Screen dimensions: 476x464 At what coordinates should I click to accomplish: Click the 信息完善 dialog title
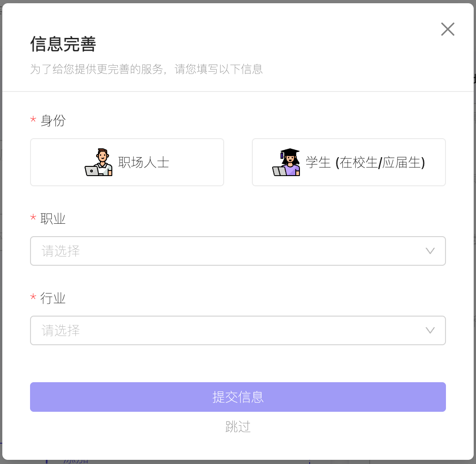coord(62,45)
